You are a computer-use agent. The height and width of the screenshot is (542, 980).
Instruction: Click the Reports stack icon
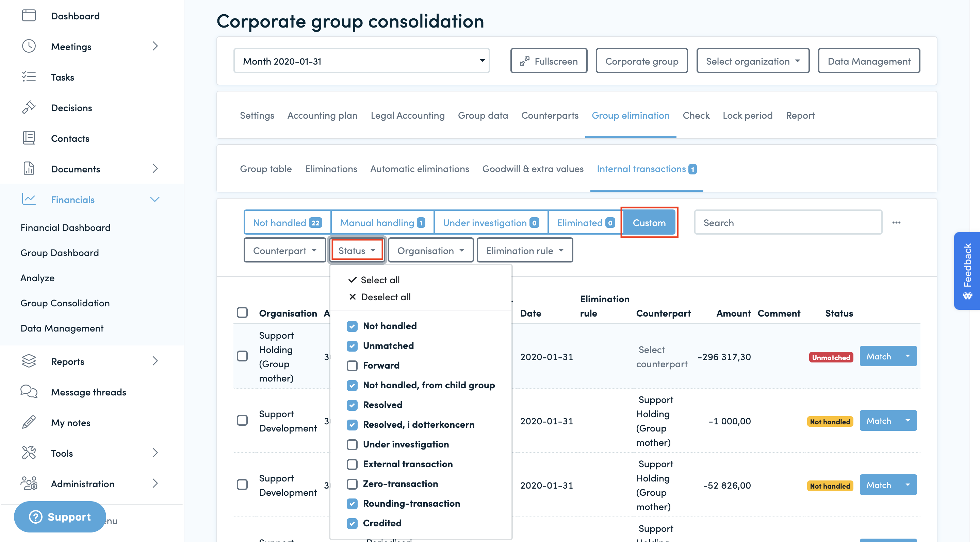point(29,361)
